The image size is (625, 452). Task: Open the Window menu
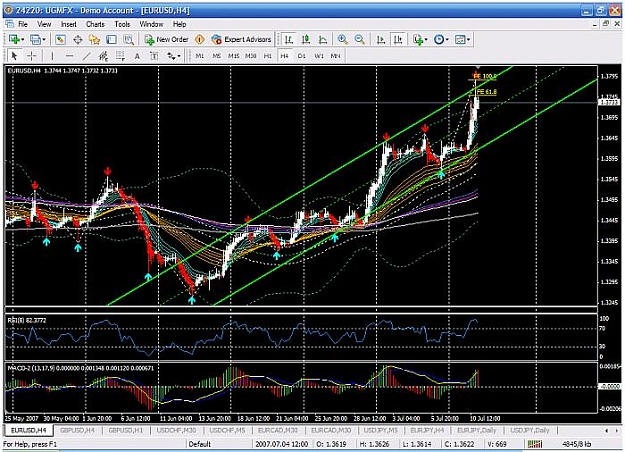tap(151, 24)
